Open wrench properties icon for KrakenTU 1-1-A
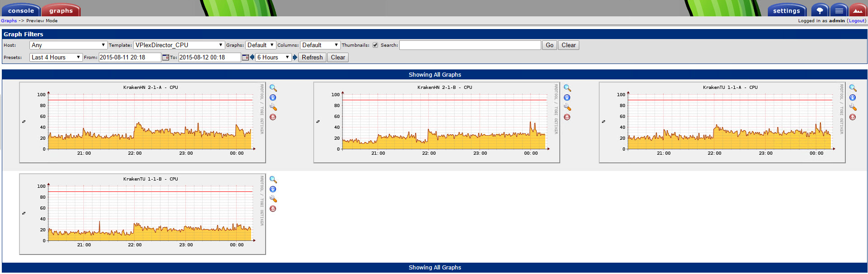Viewport: 868px width, 274px height. (x=853, y=108)
